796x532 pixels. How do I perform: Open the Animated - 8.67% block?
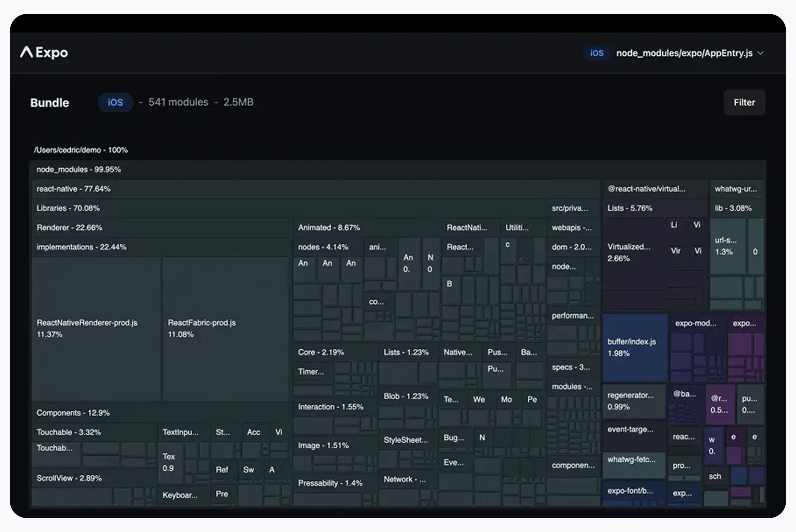(366, 227)
